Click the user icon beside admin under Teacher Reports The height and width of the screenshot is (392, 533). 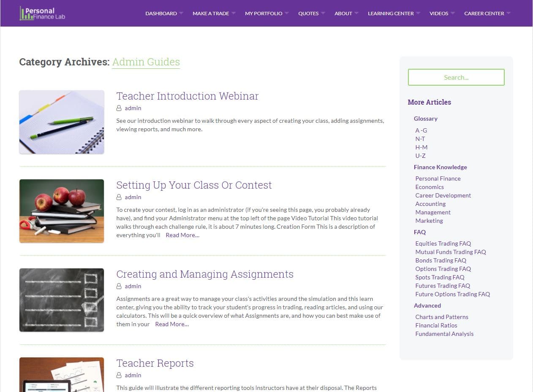click(119, 376)
